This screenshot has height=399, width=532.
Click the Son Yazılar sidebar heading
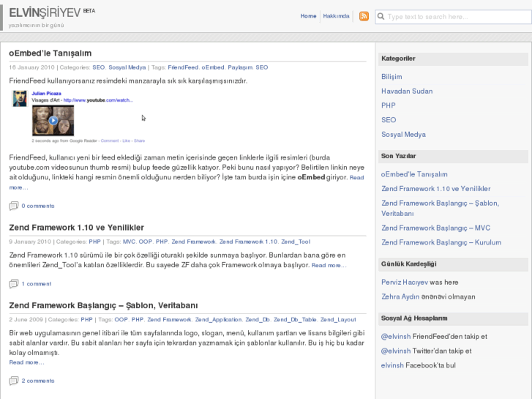(x=398, y=156)
